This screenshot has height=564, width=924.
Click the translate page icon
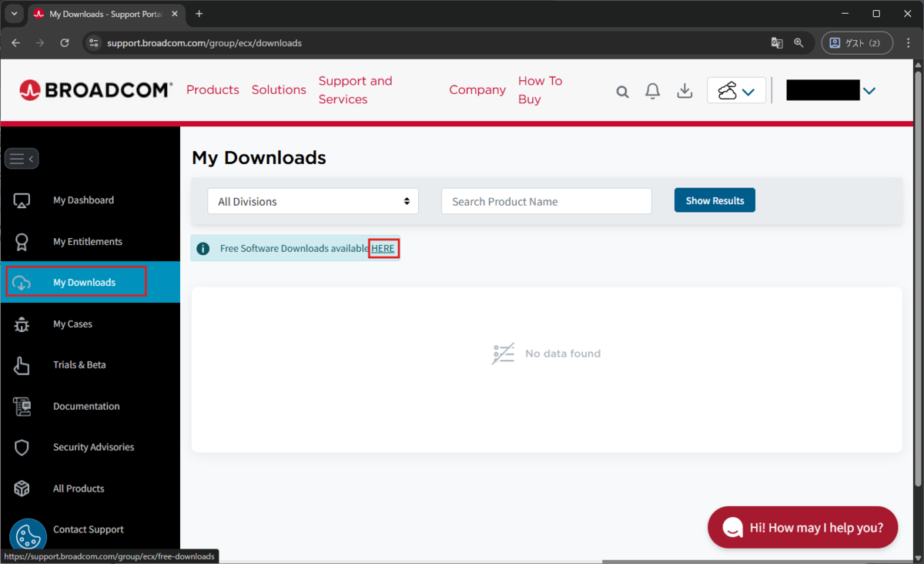point(777,43)
